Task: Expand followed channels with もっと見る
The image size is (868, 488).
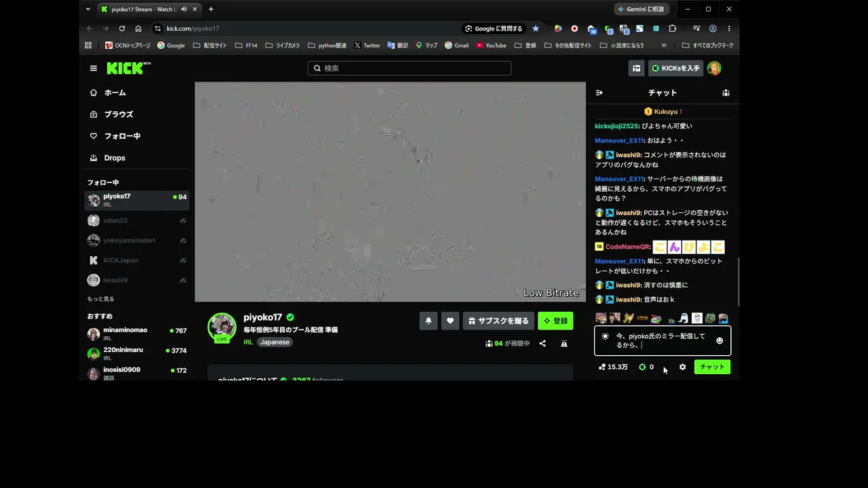Action: point(100,299)
